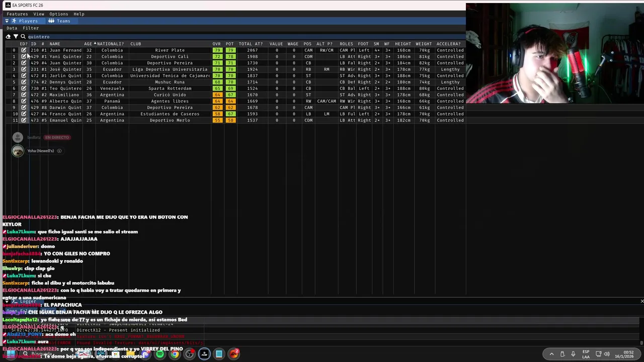Open the funnel filter icon
Image resolution: width=644 pixels, height=362 pixels.
point(16,37)
